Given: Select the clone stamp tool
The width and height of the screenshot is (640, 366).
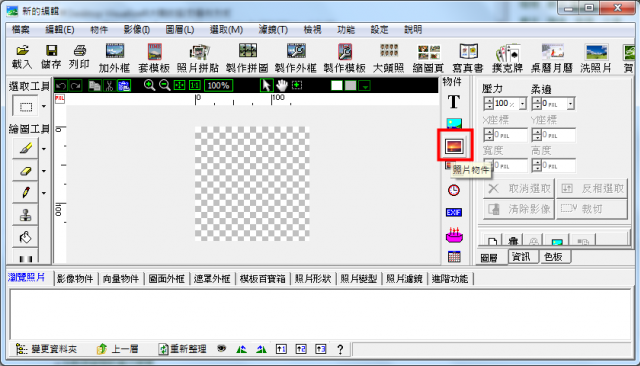Looking at the screenshot, I should (26, 215).
